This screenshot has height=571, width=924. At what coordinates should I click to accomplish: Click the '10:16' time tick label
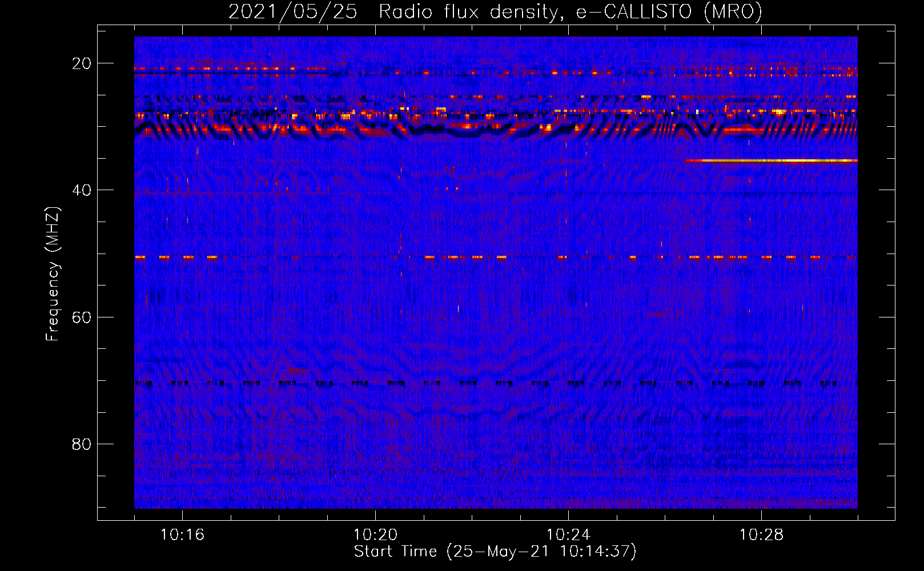pos(182,535)
